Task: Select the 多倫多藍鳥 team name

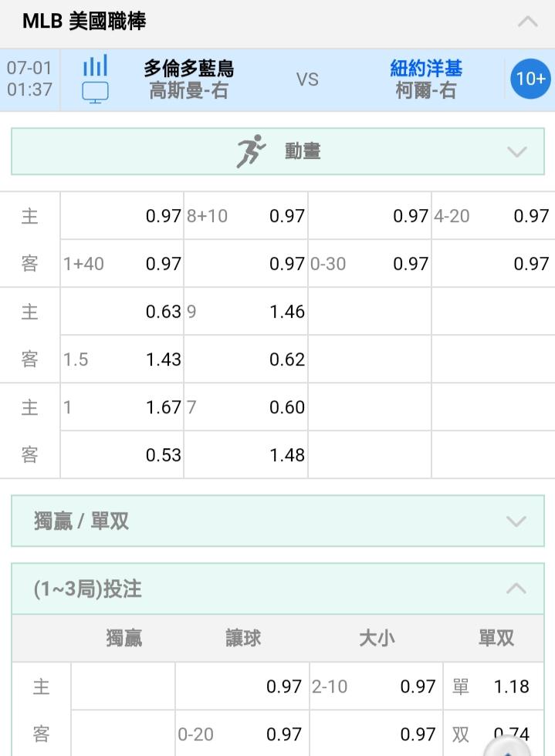Action: [x=188, y=68]
